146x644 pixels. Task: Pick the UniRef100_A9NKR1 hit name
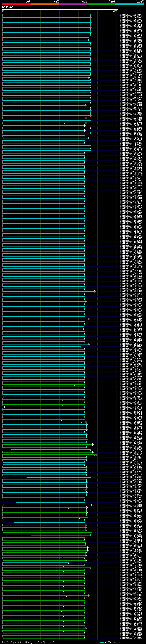131,70
